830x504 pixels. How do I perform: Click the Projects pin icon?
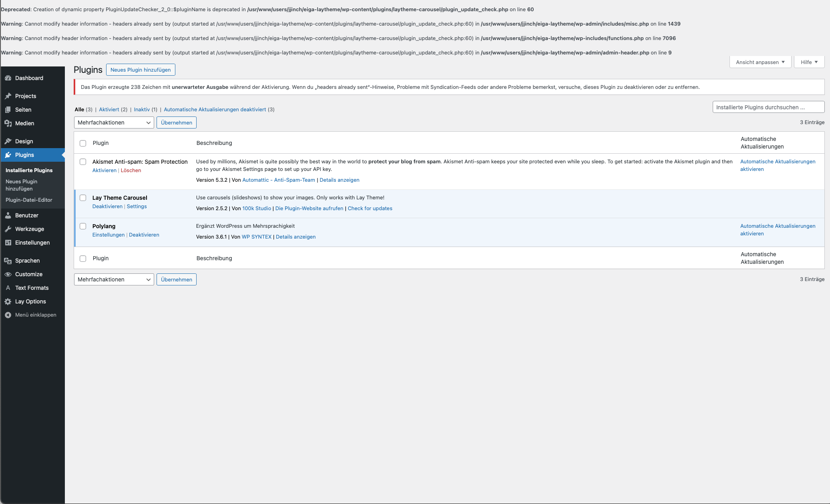pos(8,96)
